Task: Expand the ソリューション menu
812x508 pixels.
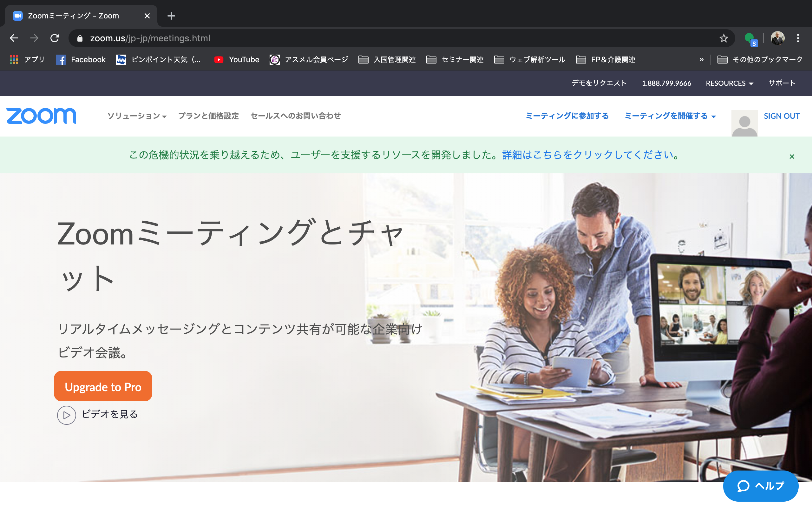Action: coord(137,116)
